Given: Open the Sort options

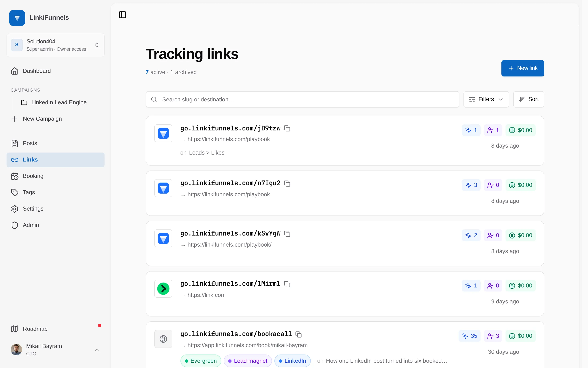Looking at the screenshot, I should pyautogui.click(x=528, y=99).
